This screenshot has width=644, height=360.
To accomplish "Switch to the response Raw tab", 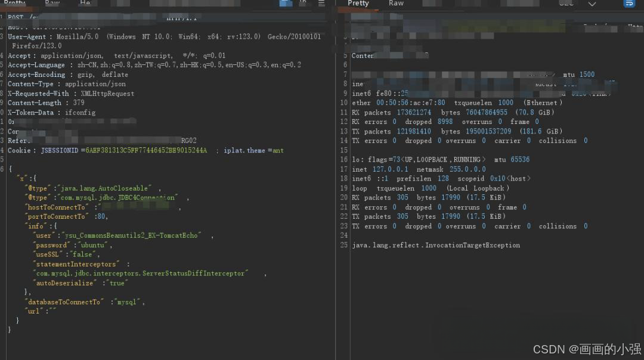I will 396,4.
